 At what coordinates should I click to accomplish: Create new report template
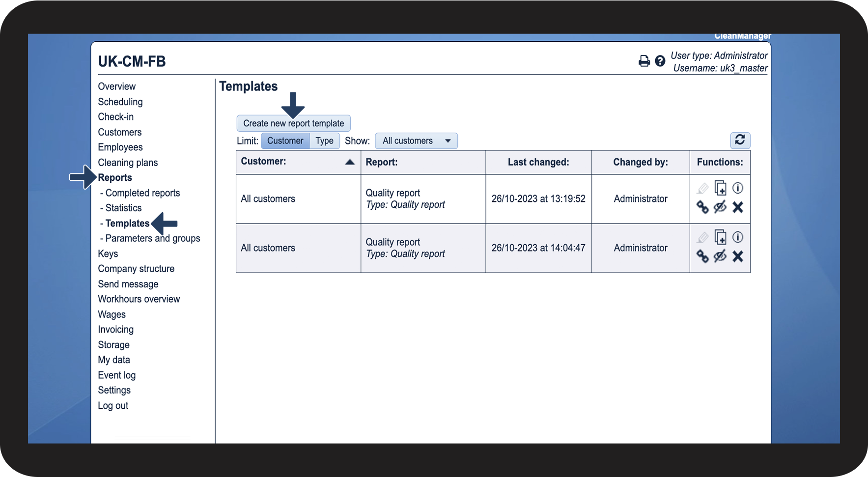(294, 123)
